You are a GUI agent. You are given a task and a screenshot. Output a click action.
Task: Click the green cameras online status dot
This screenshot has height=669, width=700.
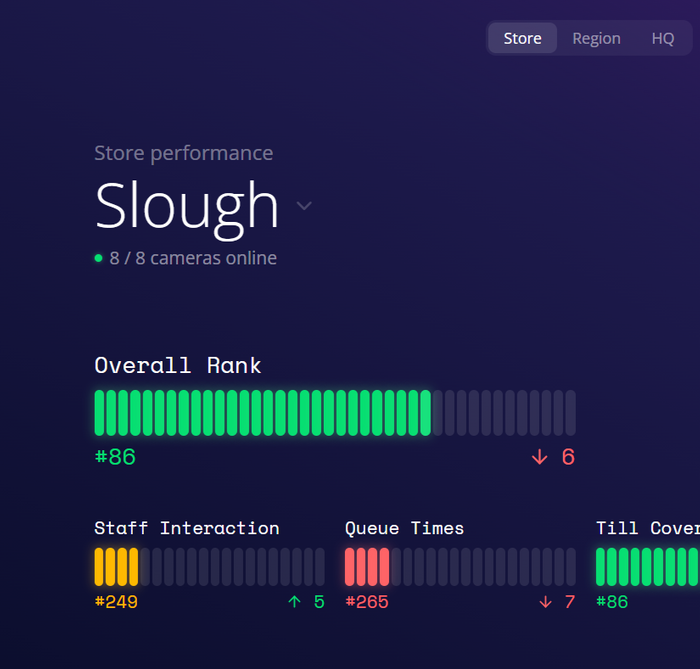point(98,258)
